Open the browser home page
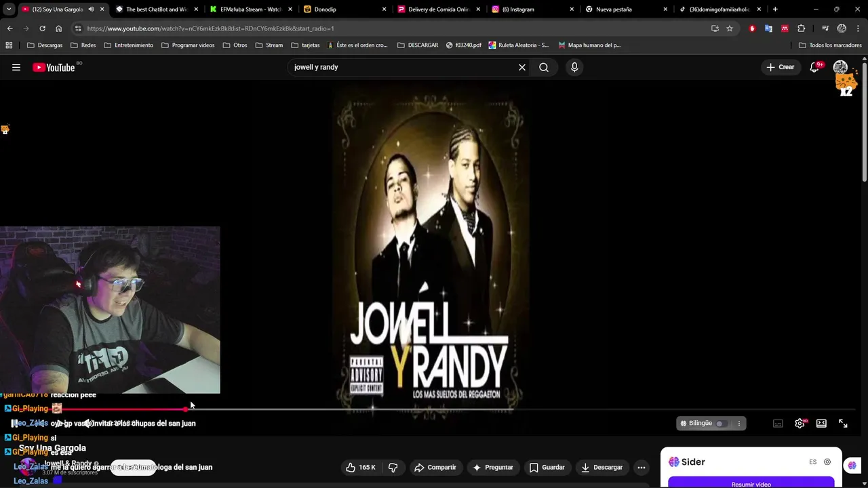This screenshot has width=868, height=488. (58, 28)
